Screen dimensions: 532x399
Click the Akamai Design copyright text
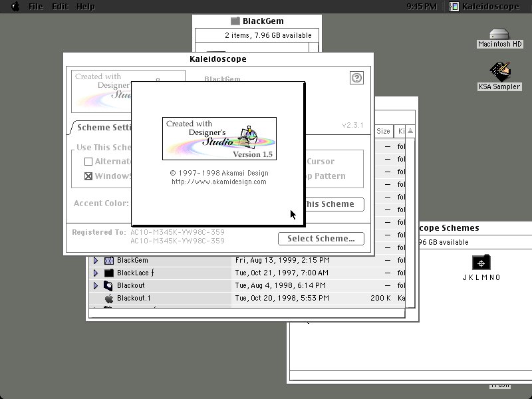tap(219, 173)
